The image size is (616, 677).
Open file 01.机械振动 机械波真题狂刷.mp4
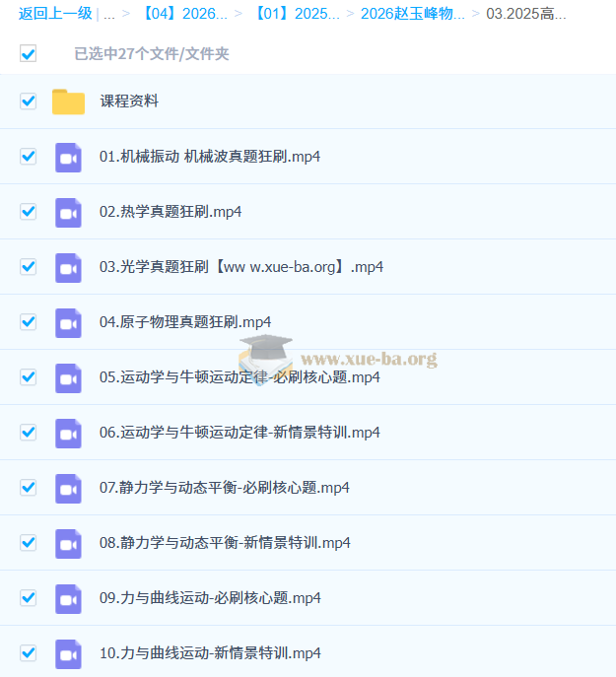210,157
